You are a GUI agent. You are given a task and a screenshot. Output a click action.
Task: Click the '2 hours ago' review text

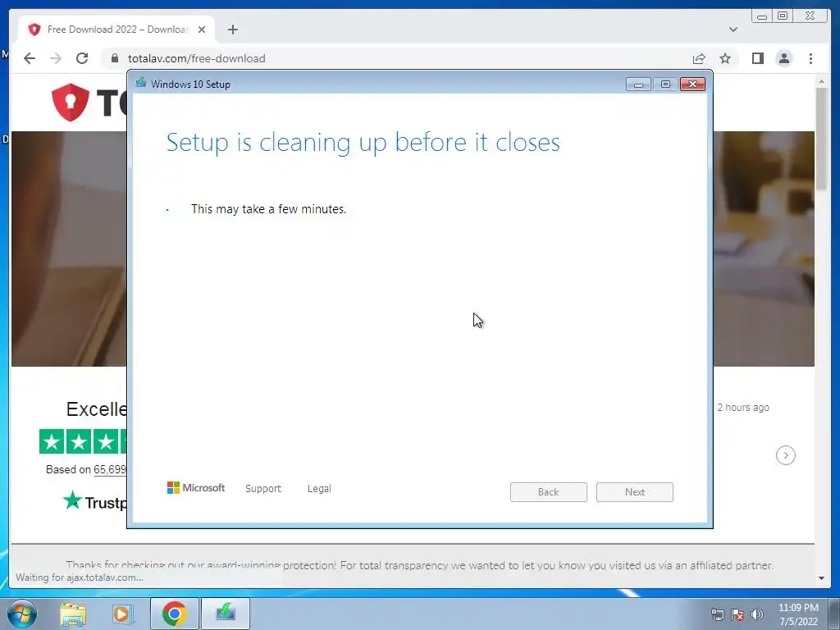[x=743, y=408]
